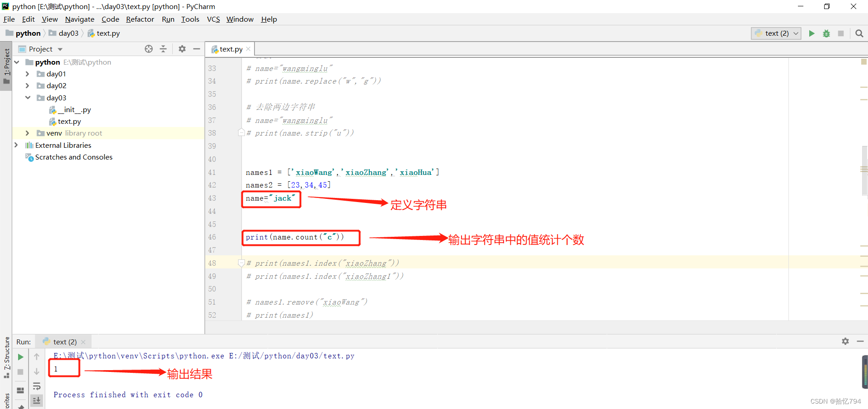The width and height of the screenshot is (868, 409).
Task: Rerun the program in the Run panel
Action: coord(20,357)
